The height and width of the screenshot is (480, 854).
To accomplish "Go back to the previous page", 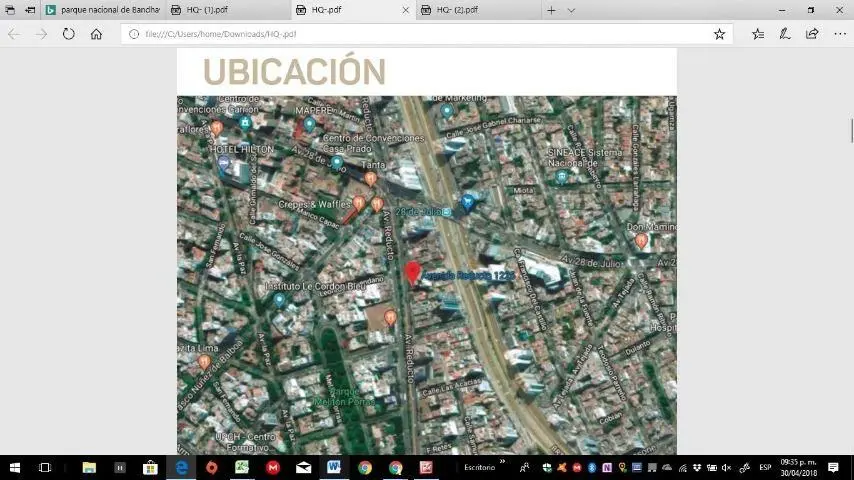I will [14, 34].
